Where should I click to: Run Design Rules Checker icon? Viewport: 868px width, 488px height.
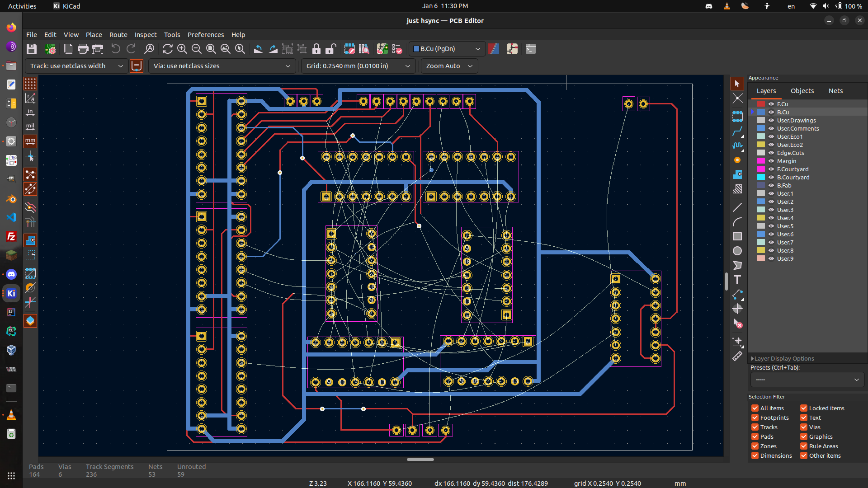tap(397, 49)
